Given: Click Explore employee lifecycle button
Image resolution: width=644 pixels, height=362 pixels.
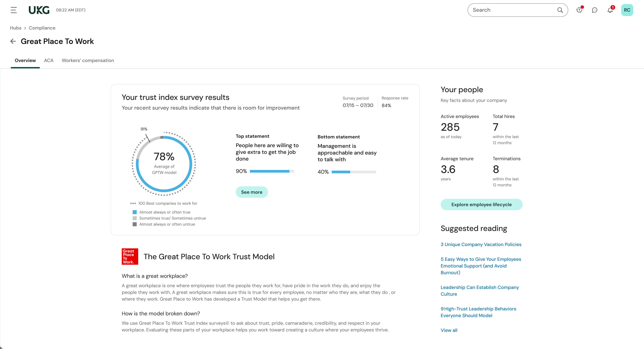Looking at the screenshot, I should (481, 205).
